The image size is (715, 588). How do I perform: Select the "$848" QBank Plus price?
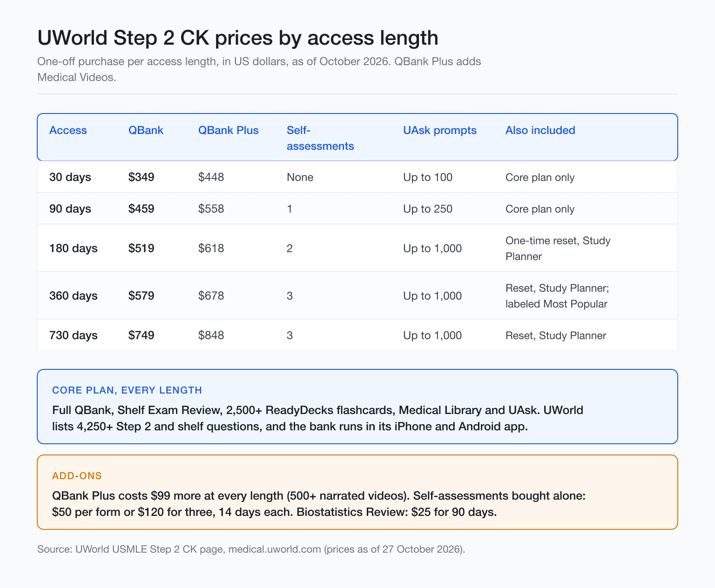211,335
